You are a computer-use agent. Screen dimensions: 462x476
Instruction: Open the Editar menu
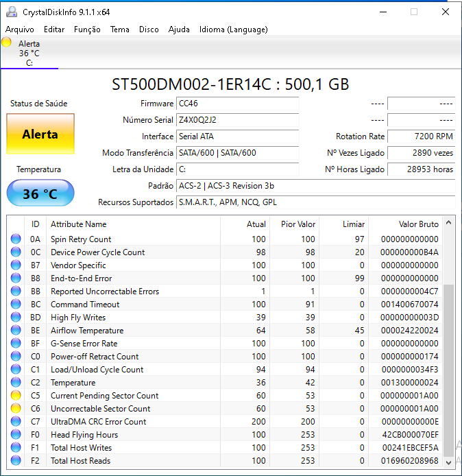tap(54, 29)
